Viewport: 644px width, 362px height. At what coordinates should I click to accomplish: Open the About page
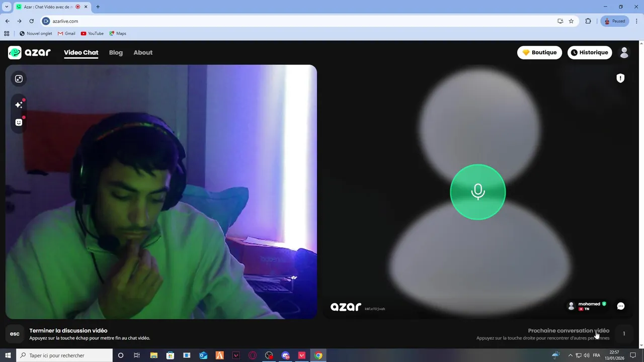143,52
